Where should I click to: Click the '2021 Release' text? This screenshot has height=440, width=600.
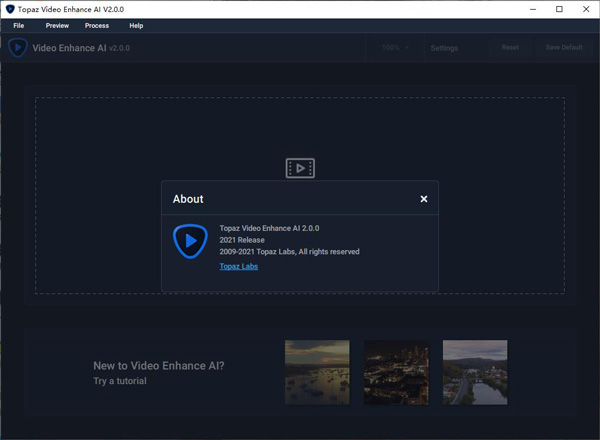[x=242, y=240]
